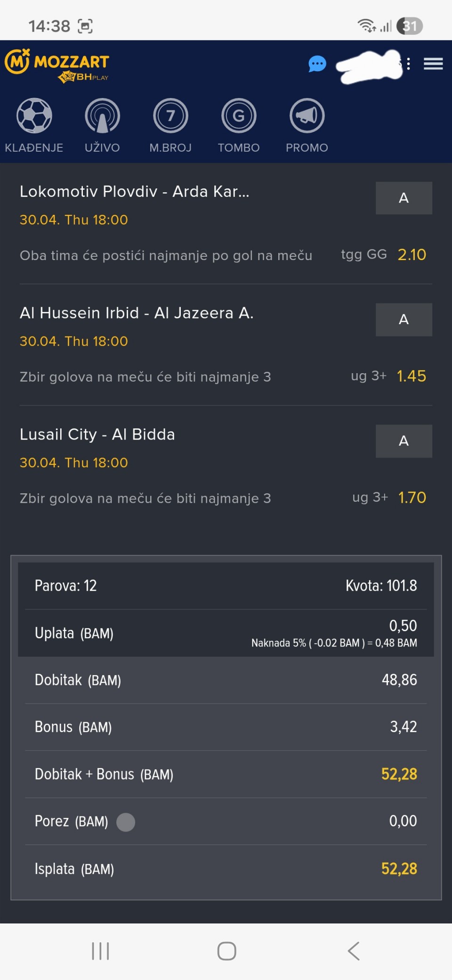The height and width of the screenshot is (980, 452).
Task: Tap the A button for Lusail City
Action: pos(404,441)
